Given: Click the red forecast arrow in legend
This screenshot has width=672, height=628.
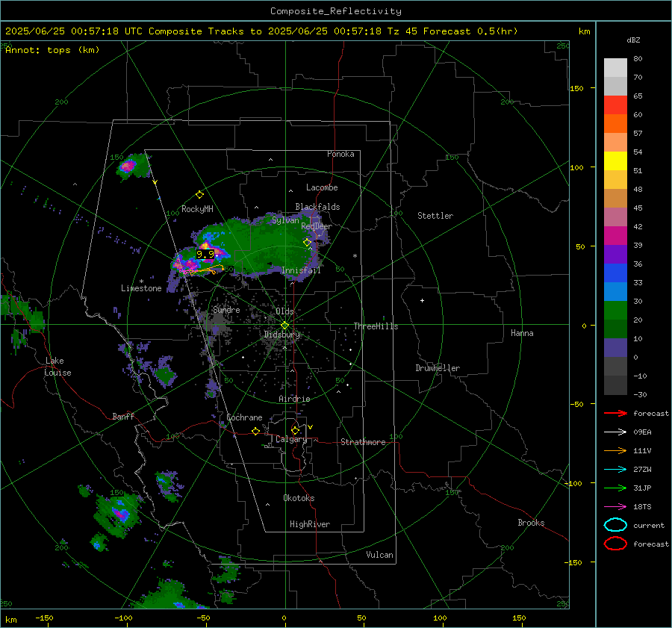Looking at the screenshot, I should 615,413.
